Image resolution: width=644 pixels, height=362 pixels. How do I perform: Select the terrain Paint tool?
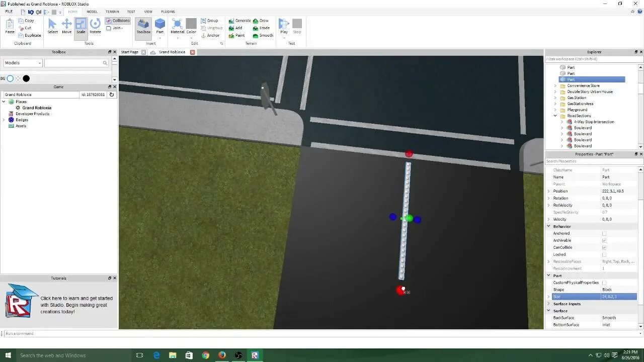(236, 35)
